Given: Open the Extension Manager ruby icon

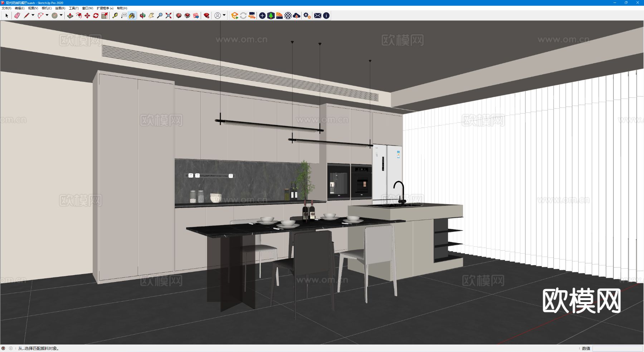Looking at the screenshot, I should point(206,16).
